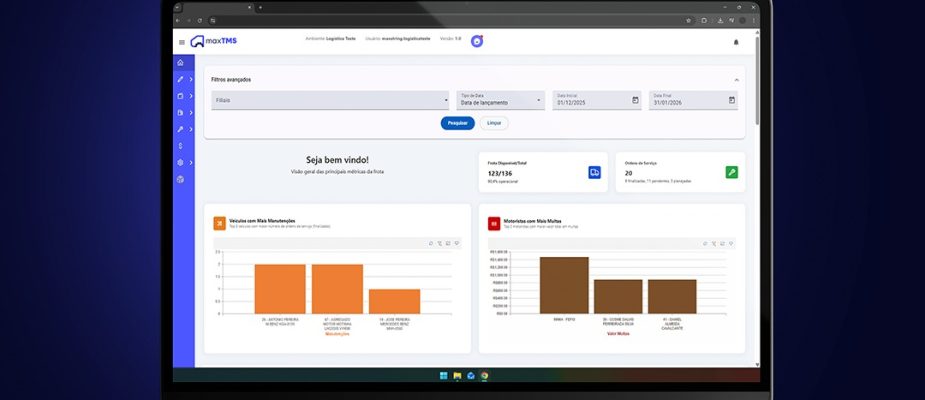Screen dimensions: 925x400
Task: Open the Chrome three-dot menu
Action: pos(753,20)
